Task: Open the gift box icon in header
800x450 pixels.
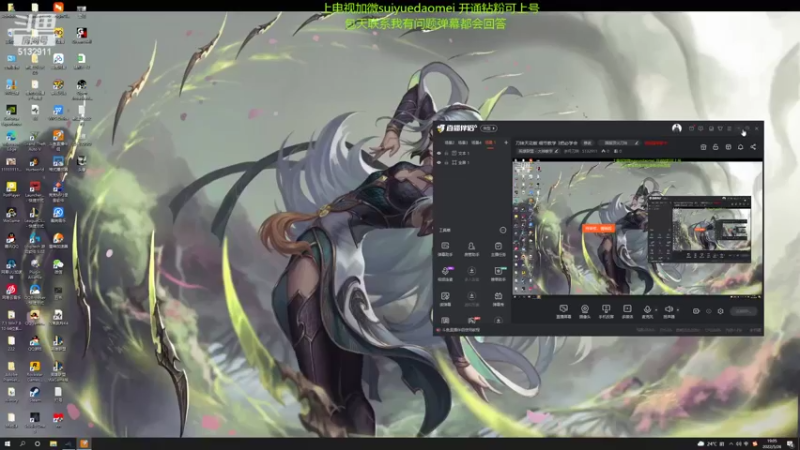Action: (x=703, y=147)
